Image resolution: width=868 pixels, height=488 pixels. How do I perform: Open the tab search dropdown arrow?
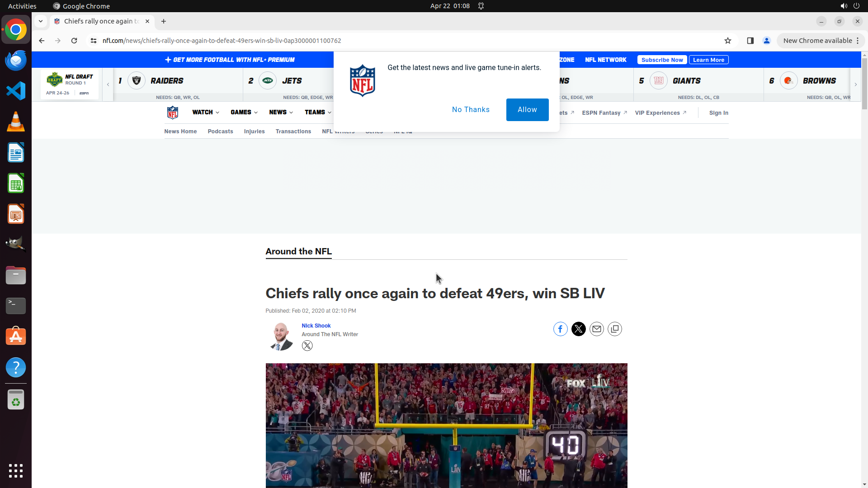click(x=41, y=21)
